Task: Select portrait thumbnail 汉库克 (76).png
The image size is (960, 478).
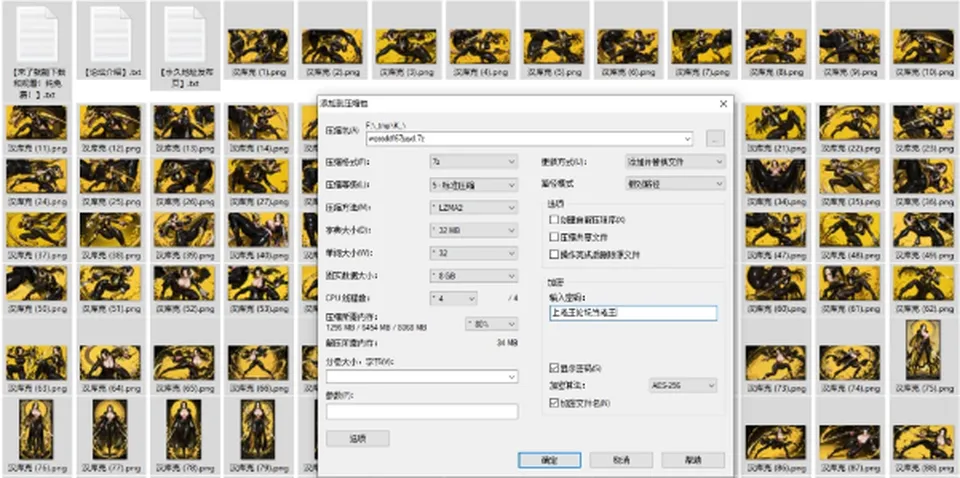Action: 37,430
